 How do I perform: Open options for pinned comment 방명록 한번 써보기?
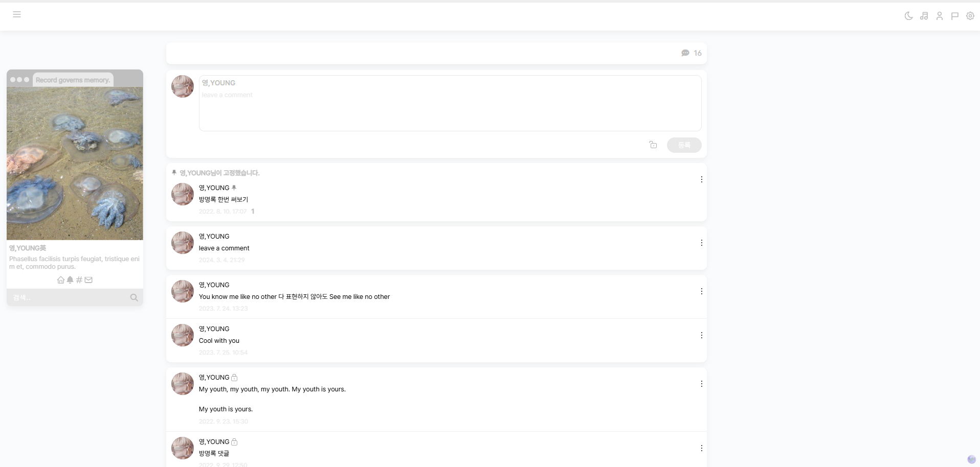(701, 179)
